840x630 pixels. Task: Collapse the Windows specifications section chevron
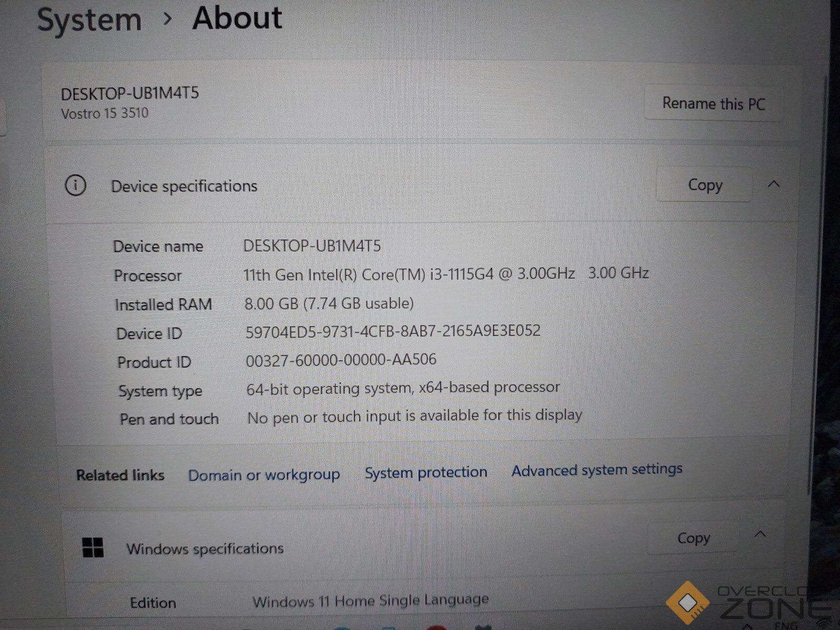pyautogui.click(x=760, y=534)
